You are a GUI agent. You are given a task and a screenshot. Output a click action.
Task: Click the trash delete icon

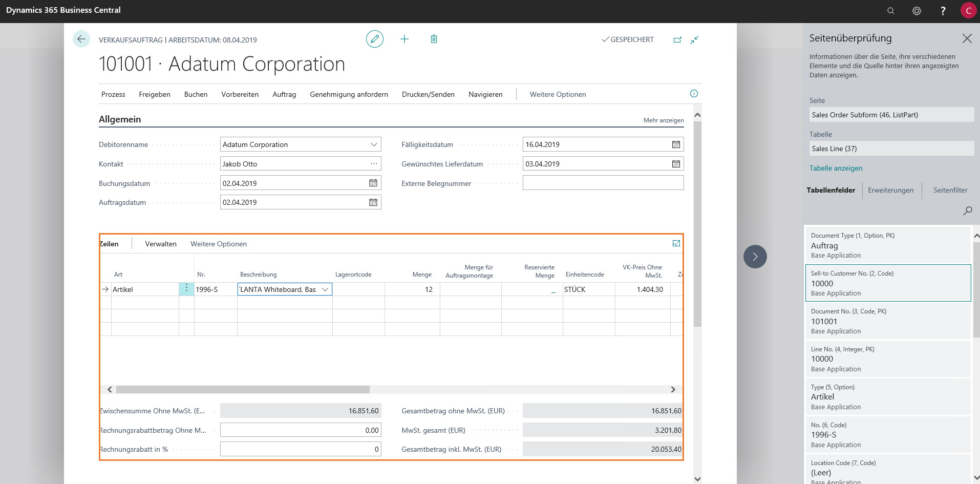pyautogui.click(x=434, y=39)
